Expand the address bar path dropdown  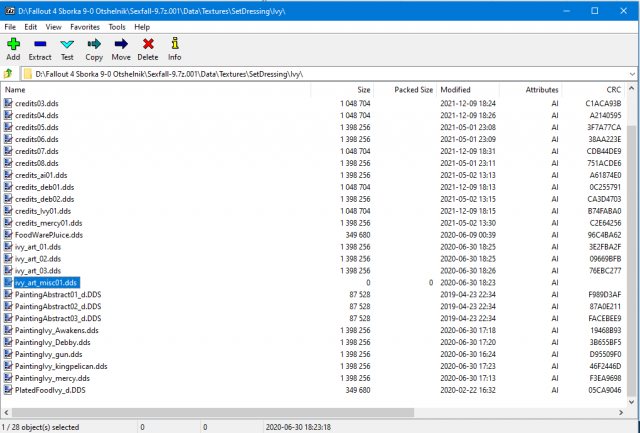click(x=630, y=74)
